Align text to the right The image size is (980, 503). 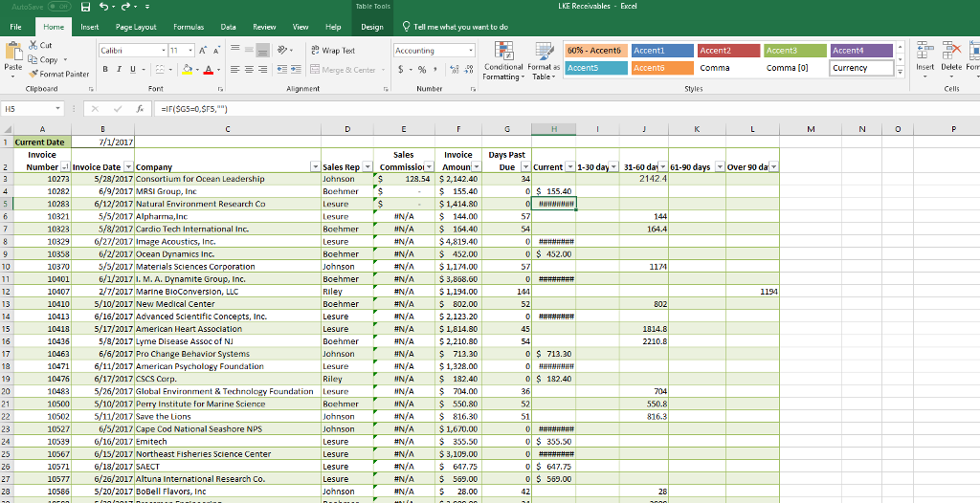tap(262, 70)
